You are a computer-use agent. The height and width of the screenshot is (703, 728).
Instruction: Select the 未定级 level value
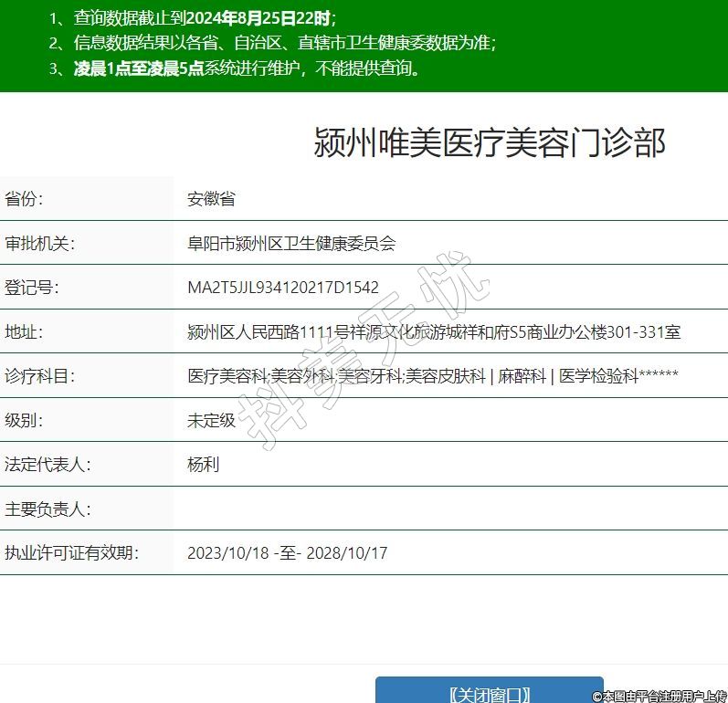211,421
